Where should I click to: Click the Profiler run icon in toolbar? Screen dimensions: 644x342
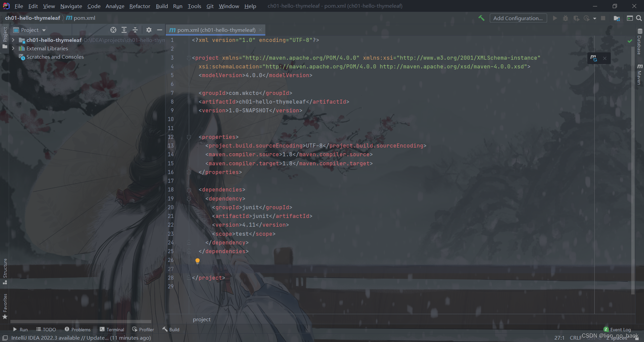(587, 18)
